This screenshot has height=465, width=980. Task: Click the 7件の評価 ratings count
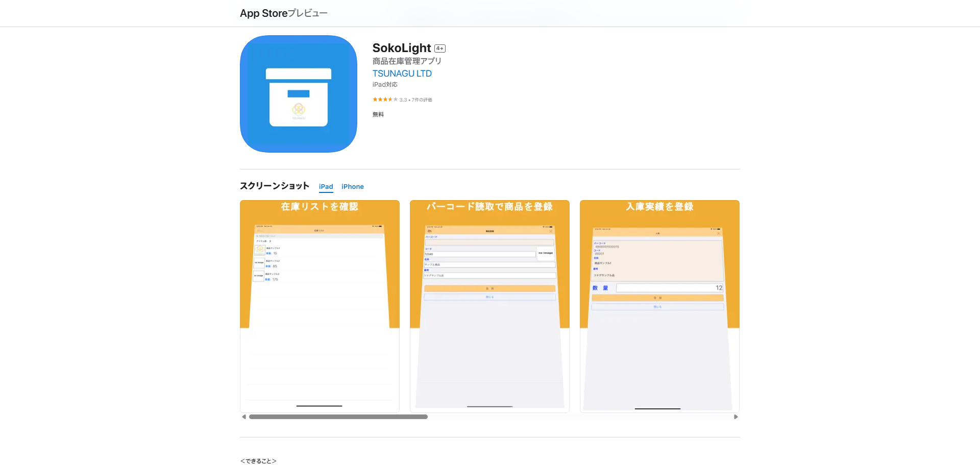[422, 100]
